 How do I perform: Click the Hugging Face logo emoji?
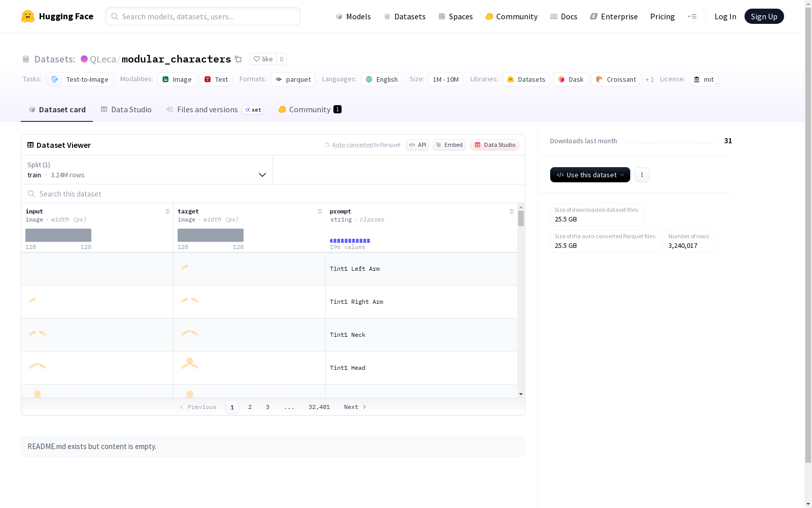click(28, 16)
